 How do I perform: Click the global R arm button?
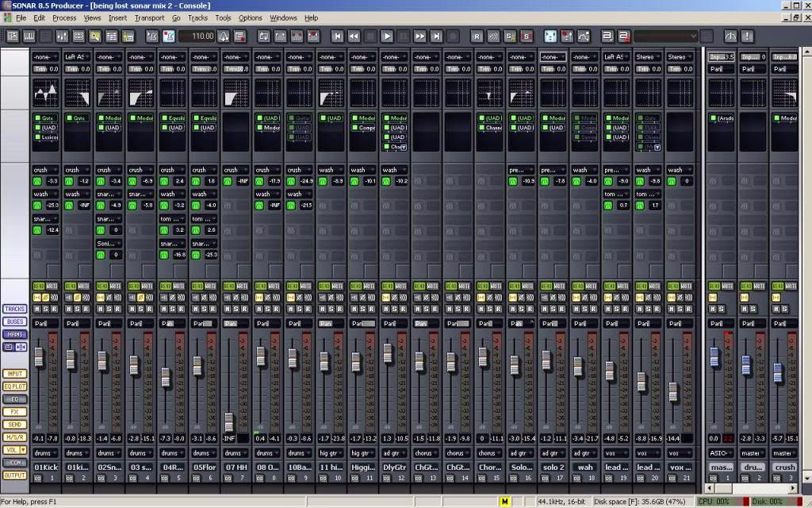click(x=477, y=36)
